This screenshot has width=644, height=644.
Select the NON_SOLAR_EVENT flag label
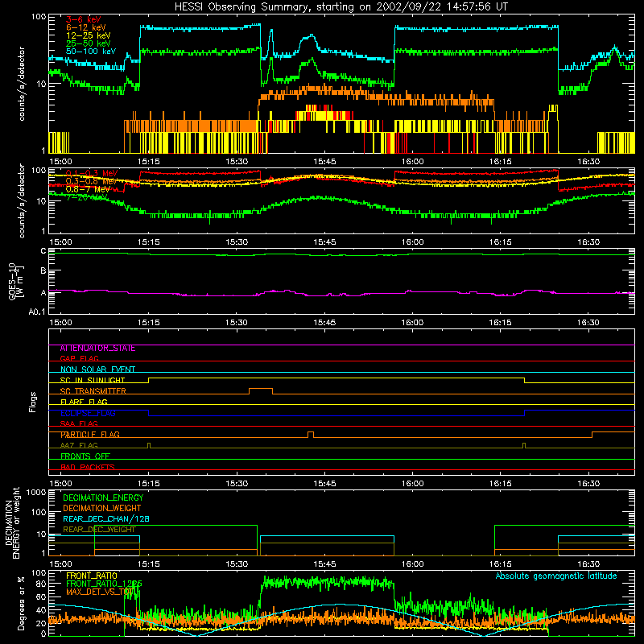(97, 369)
